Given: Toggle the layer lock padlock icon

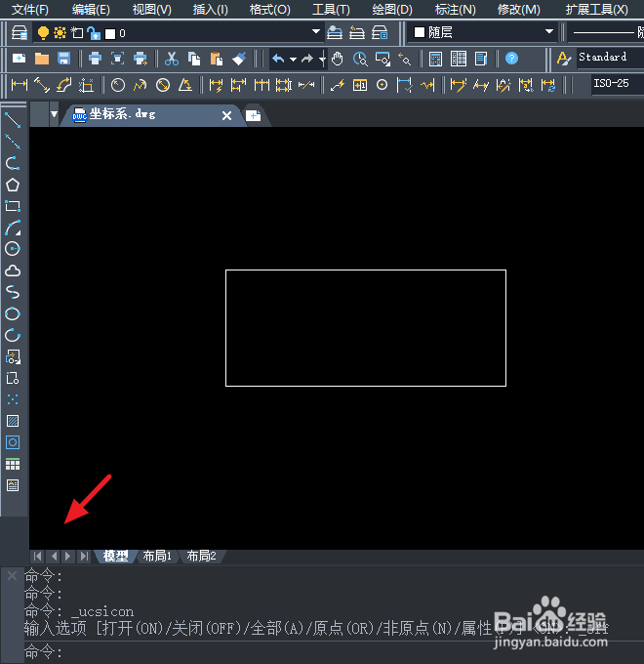Looking at the screenshot, I should pos(94,33).
